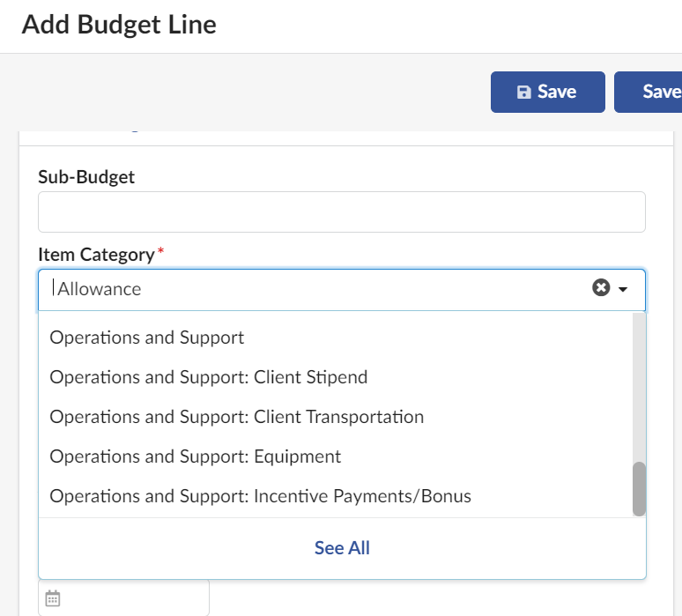Click the 'See All' link

click(x=342, y=548)
